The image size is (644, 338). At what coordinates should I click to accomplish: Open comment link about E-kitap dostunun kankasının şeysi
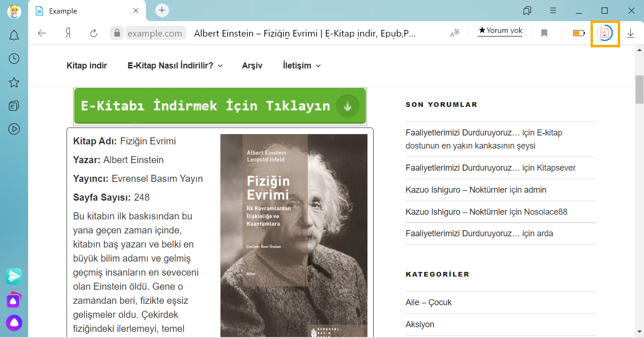484,139
